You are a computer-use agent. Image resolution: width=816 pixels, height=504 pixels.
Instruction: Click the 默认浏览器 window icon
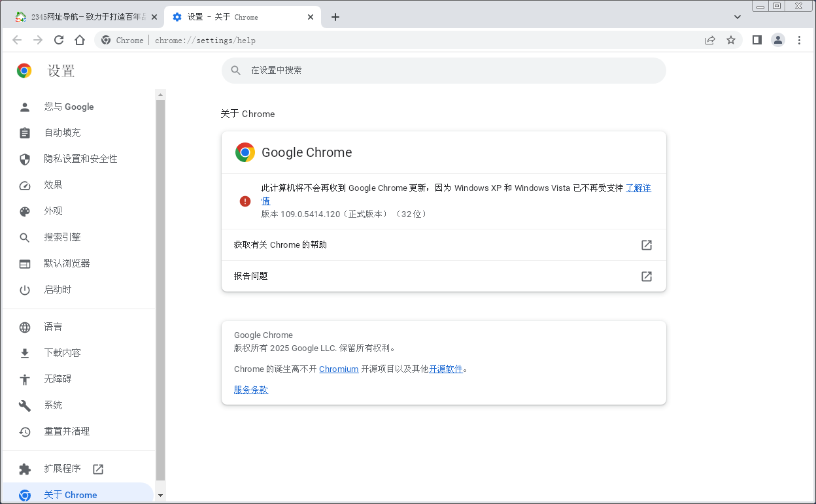click(x=25, y=263)
